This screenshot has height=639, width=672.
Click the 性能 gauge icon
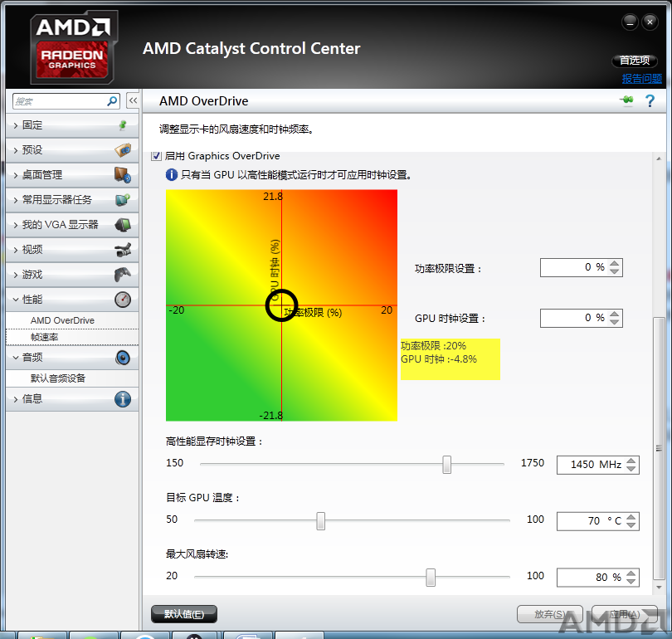pos(123,299)
